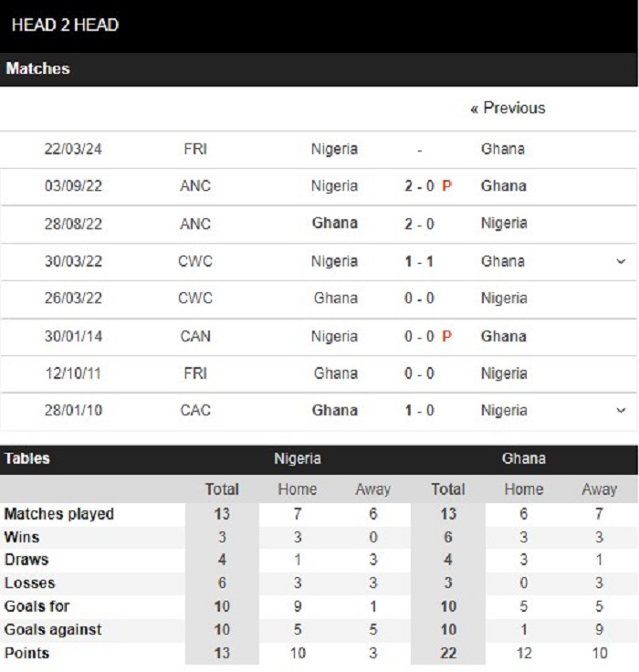
Task: Open the Ghana team link on 22/03/24 fixture
Action: (x=503, y=149)
